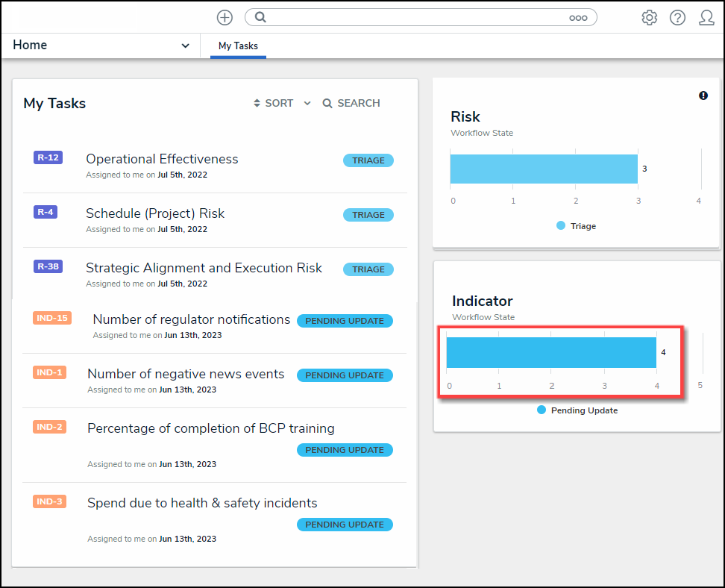Toggle Triage legend dot in Risk chart
Image resolution: width=725 pixels, height=588 pixels.
pyautogui.click(x=560, y=226)
